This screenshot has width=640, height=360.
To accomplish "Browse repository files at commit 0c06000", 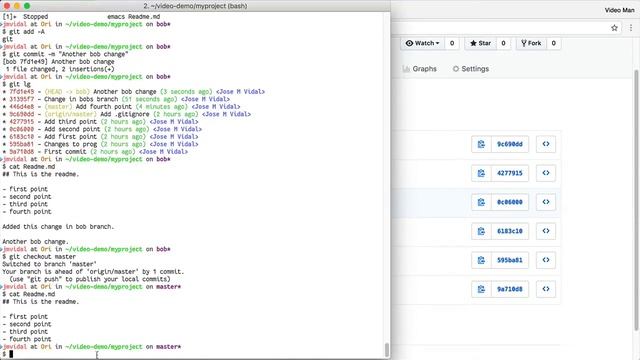I will point(546,202).
